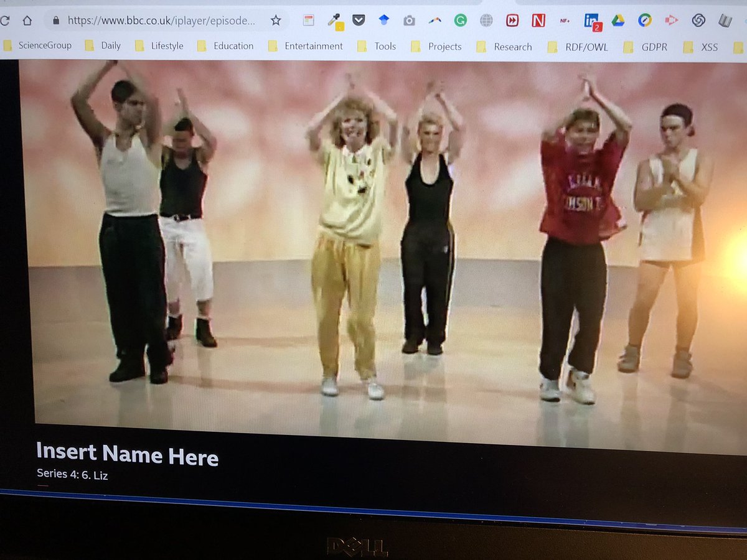The width and height of the screenshot is (747, 560).
Task: Select the ColorZilla eyedropper extension
Action: (334, 20)
